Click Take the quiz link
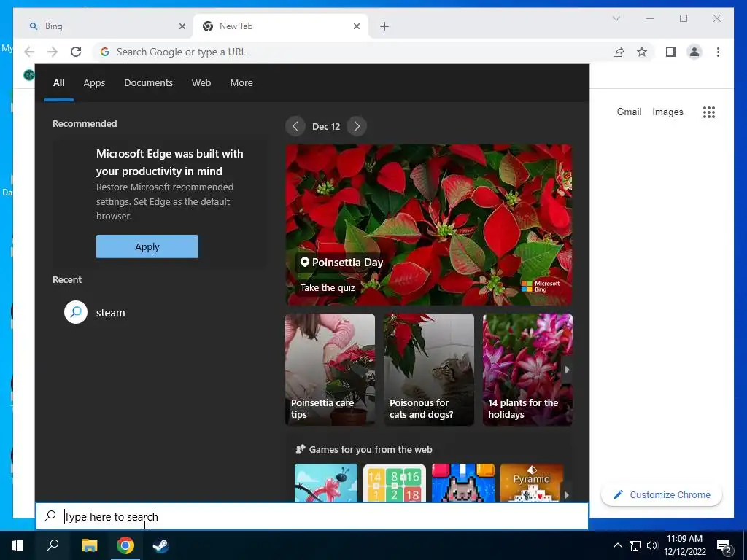 328,287
